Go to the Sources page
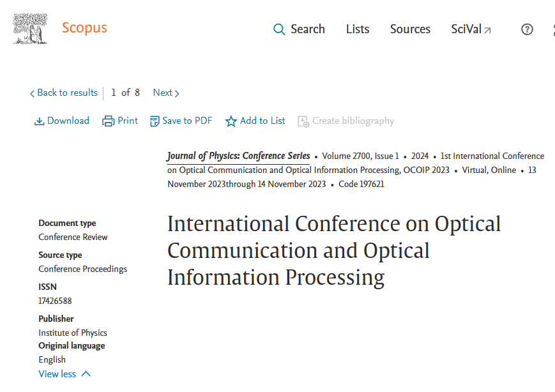 [x=410, y=29]
